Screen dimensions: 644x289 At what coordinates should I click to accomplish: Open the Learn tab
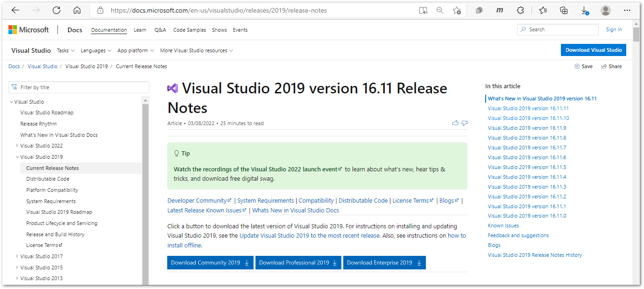point(140,30)
